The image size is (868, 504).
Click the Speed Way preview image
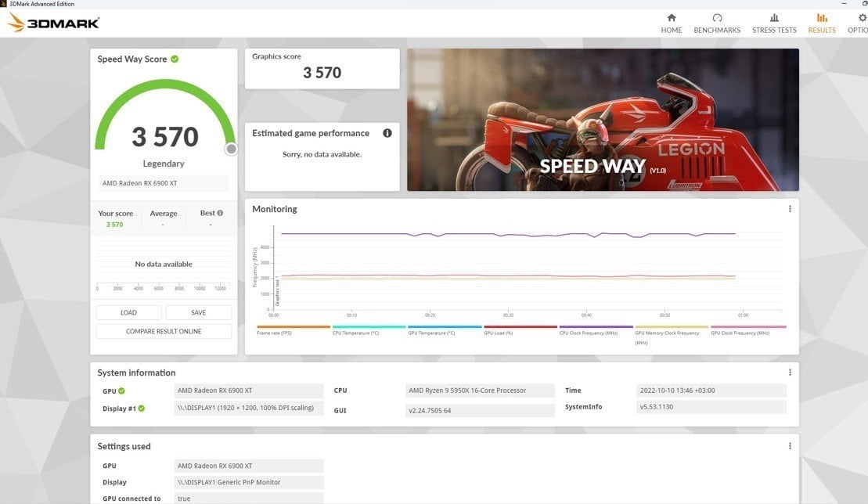tap(603, 120)
